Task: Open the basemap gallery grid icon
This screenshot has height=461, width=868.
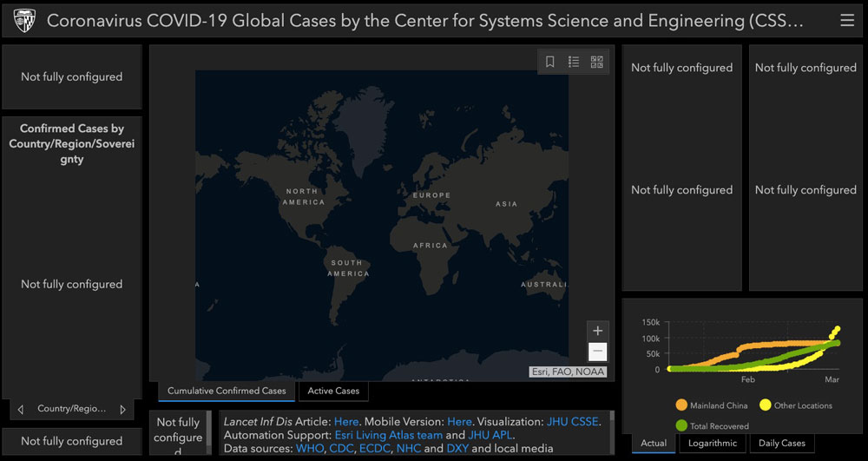Action: [x=597, y=62]
